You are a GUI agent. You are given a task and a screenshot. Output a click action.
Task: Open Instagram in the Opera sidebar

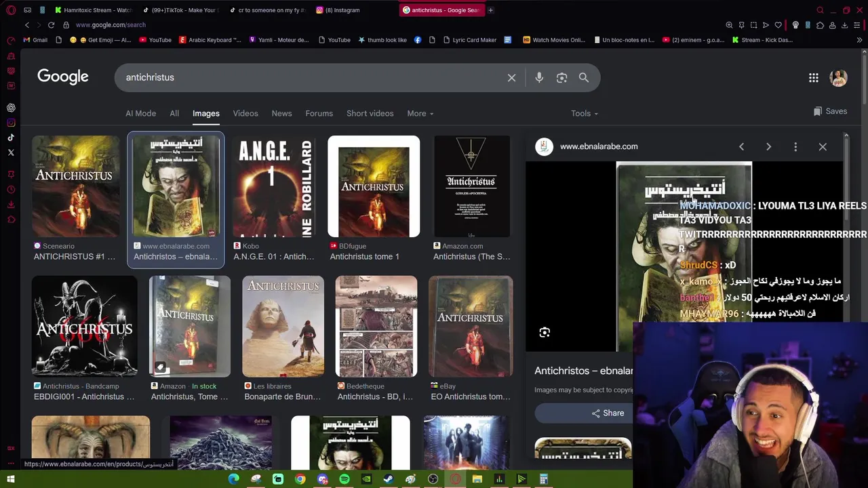pos(11,123)
